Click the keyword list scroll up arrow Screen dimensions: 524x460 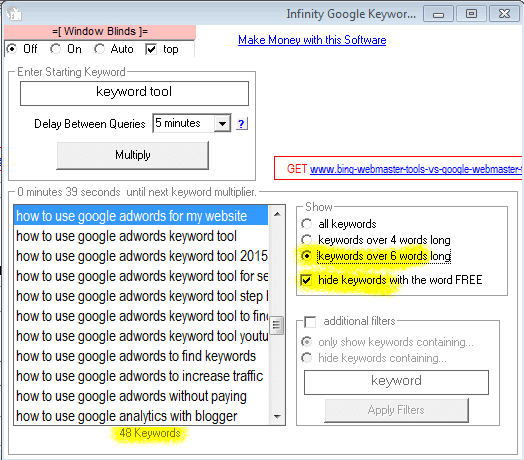click(277, 214)
